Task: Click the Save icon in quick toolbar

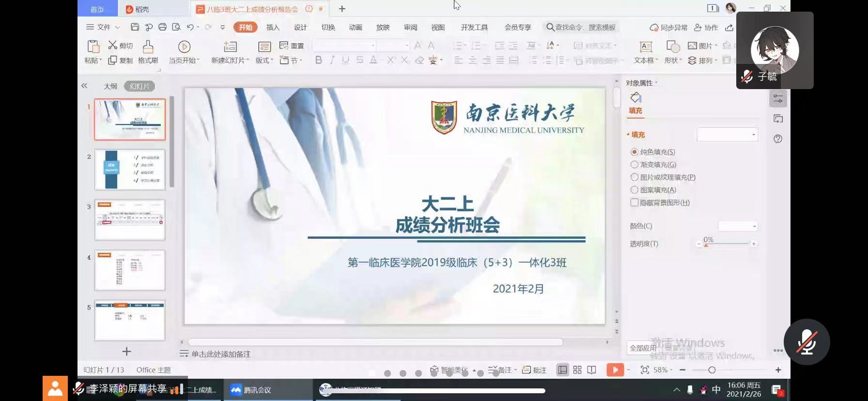Action: 135,27
